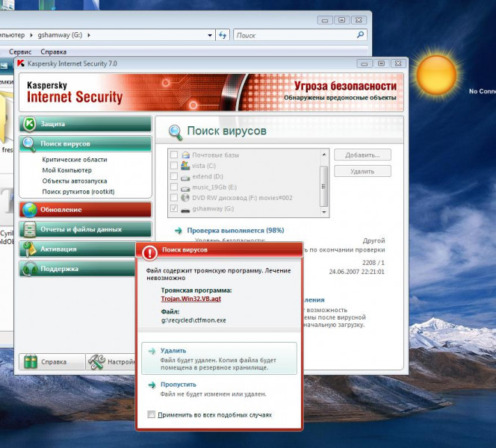Uncheck the gshamway (G:) checkbox

tap(174, 208)
